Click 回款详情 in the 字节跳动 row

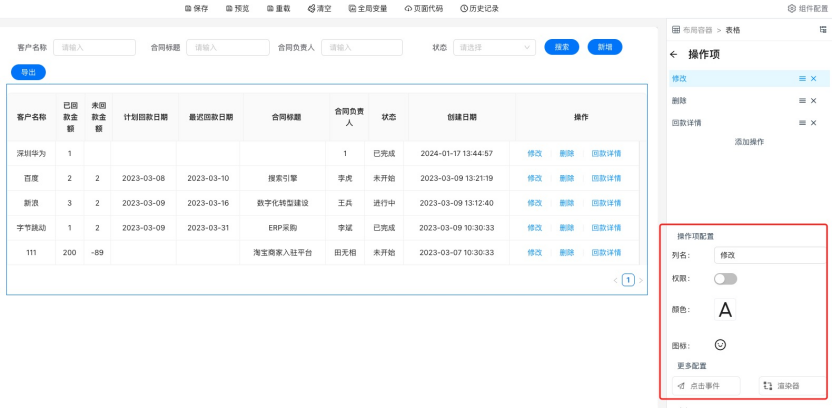(x=606, y=228)
